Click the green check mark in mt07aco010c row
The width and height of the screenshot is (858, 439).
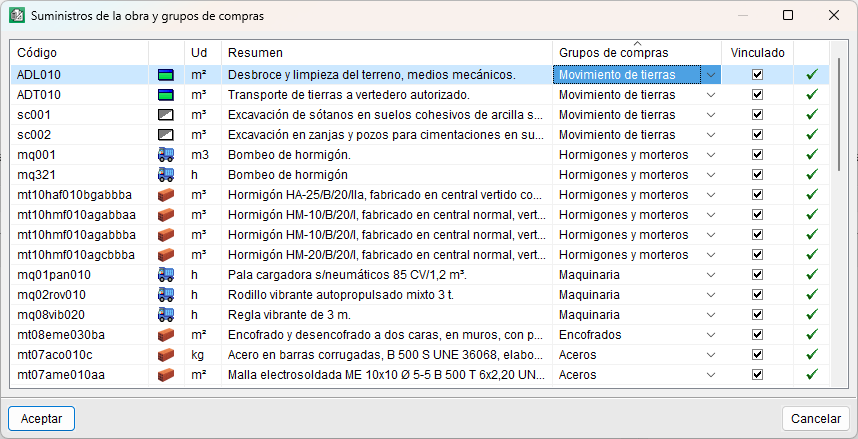pos(812,354)
